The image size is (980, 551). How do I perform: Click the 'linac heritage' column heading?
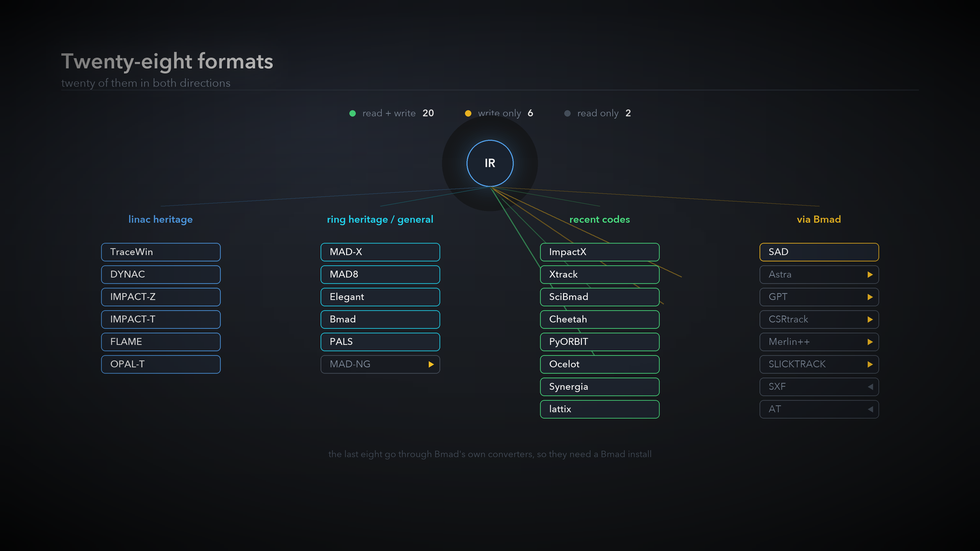tap(161, 219)
